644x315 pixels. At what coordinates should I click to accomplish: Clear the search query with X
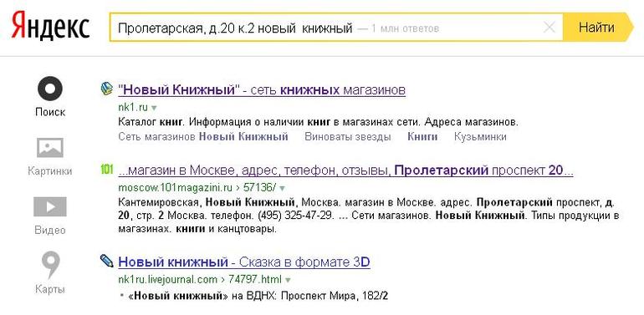549,28
